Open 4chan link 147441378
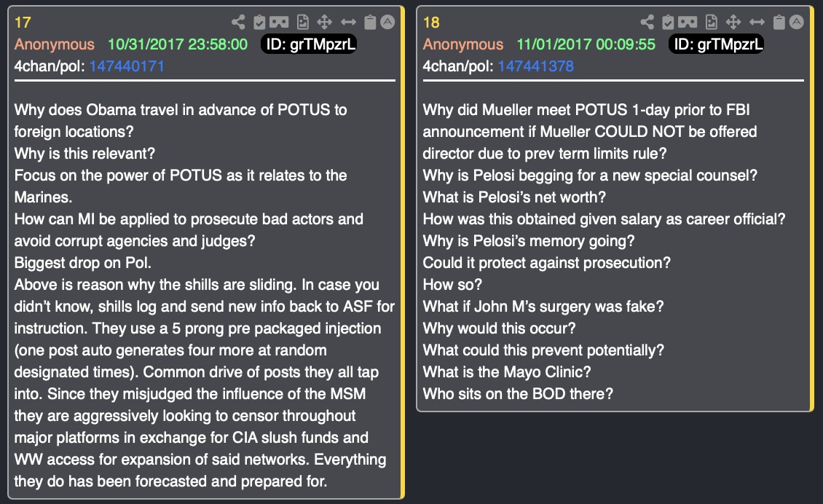This screenshot has height=504, width=823. point(535,66)
